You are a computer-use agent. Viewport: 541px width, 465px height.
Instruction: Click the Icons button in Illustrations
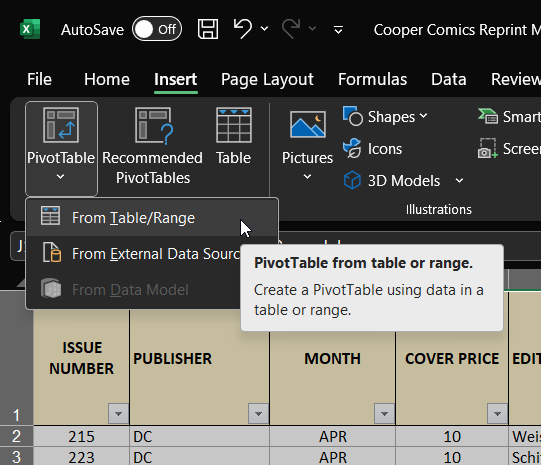(373, 149)
